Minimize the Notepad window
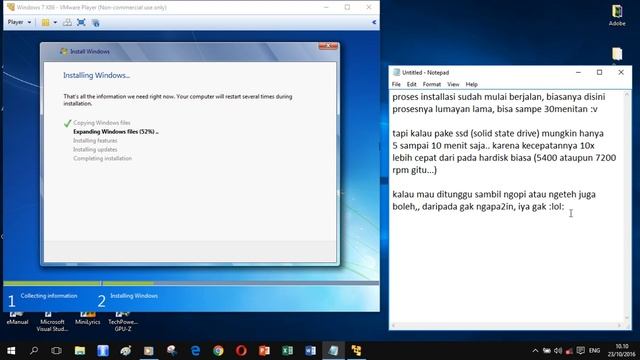Viewport: 640px width, 360px height. click(578, 72)
